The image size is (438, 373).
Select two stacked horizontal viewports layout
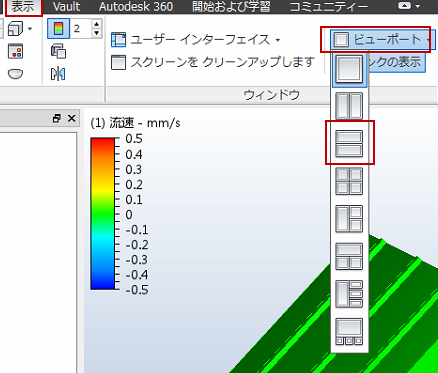point(349,143)
